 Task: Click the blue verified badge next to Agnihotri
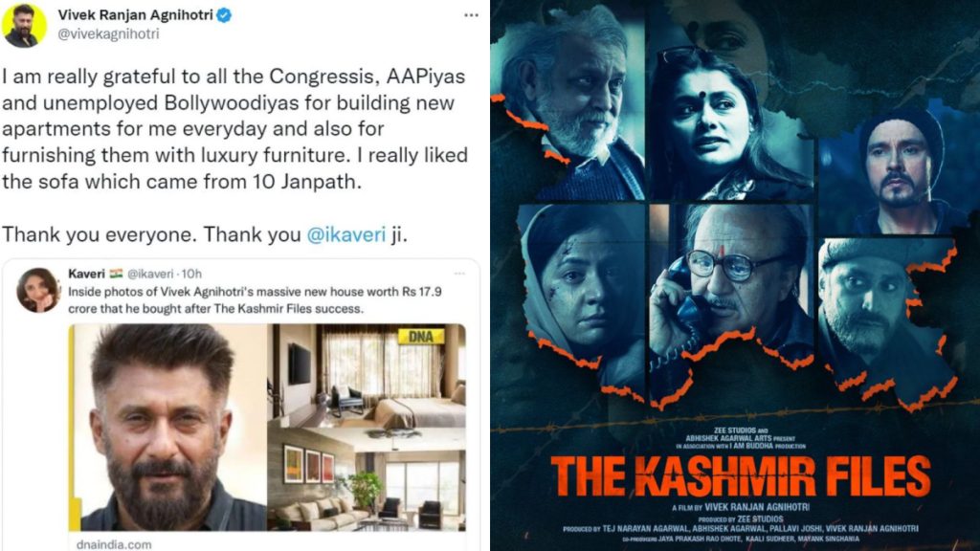(x=224, y=15)
